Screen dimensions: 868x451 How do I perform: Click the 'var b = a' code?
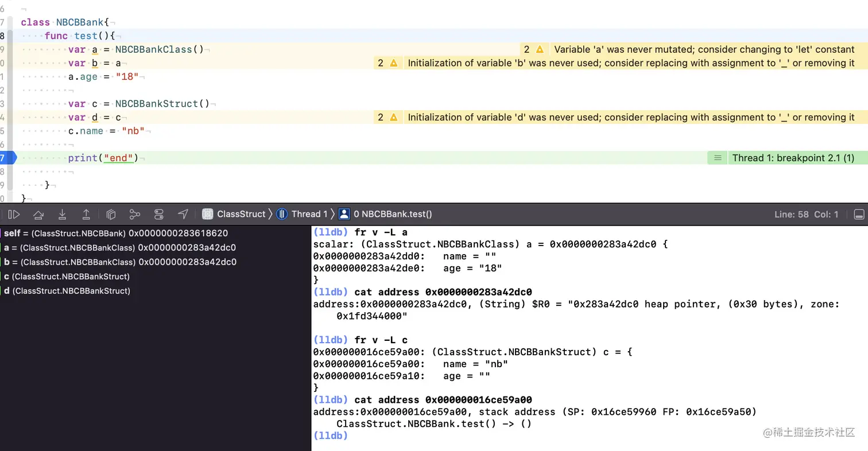95,63
